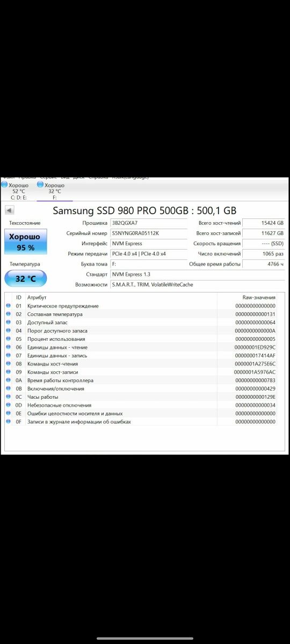Click status dot for attribute 0D Небезопасные отключения
290x644 pixels.
pyautogui.click(x=8, y=405)
